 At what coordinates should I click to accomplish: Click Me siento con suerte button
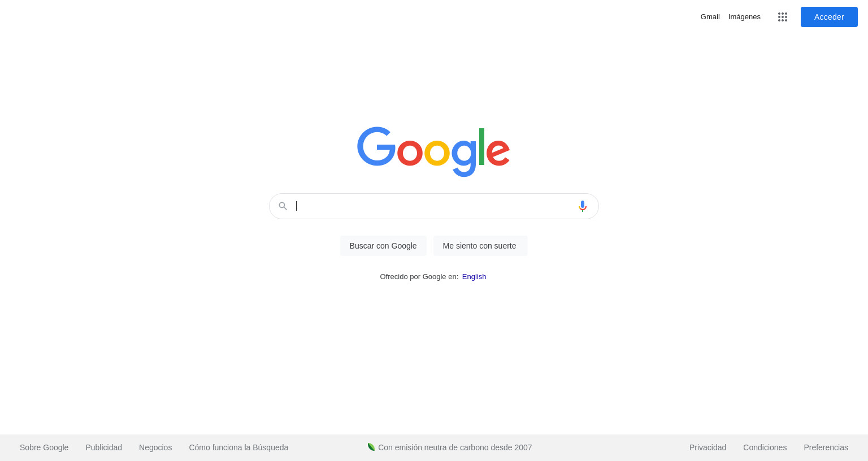pos(480,246)
